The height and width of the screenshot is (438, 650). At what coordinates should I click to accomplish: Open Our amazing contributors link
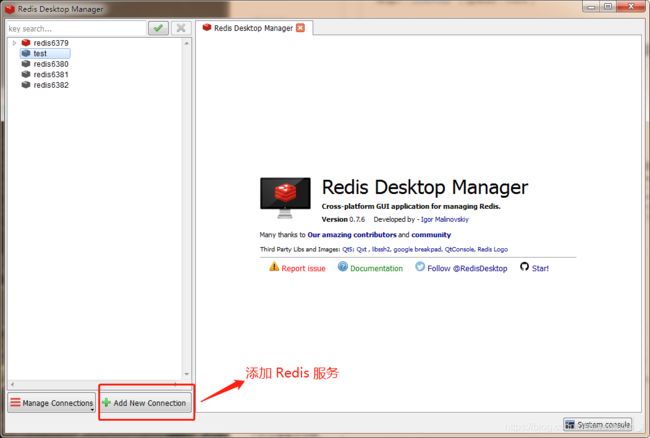(352, 235)
